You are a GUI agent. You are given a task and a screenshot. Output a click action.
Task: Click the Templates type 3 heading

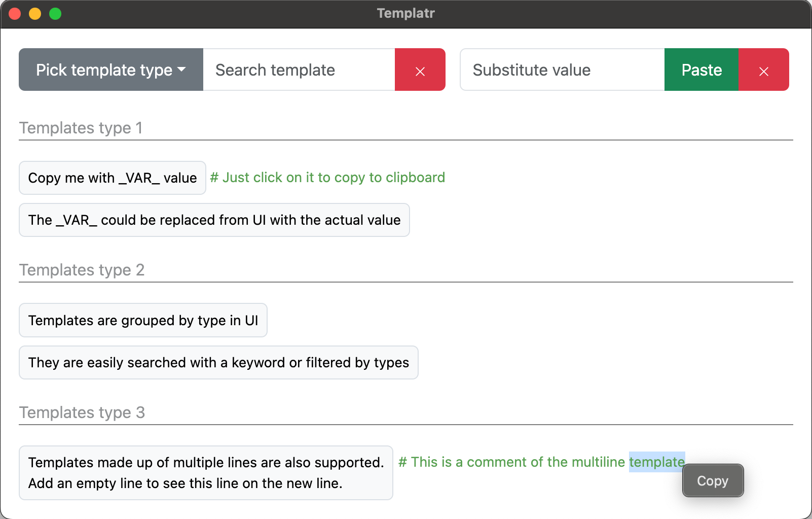tap(82, 412)
